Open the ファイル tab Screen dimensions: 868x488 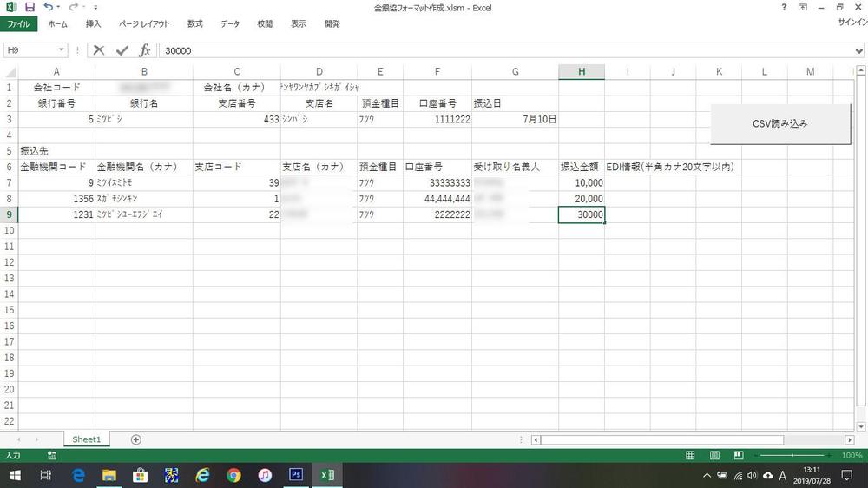tap(18, 23)
